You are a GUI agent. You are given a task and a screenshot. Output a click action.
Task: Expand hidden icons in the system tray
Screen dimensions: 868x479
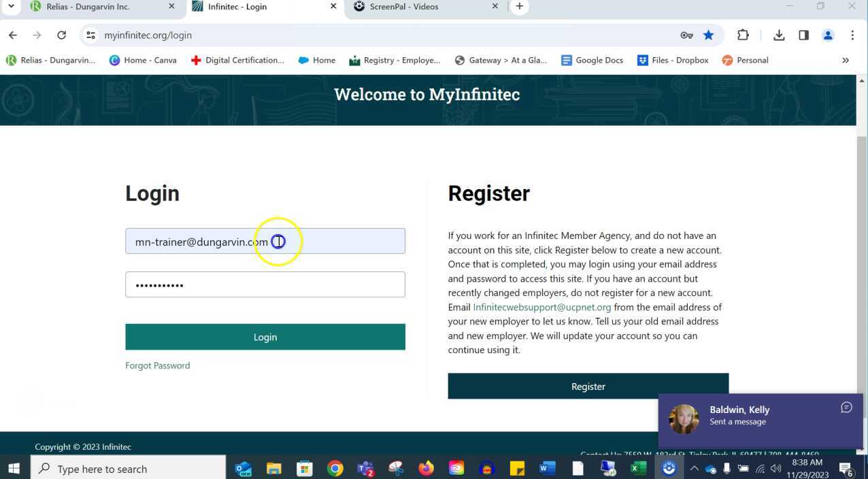[x=694, y=468]
